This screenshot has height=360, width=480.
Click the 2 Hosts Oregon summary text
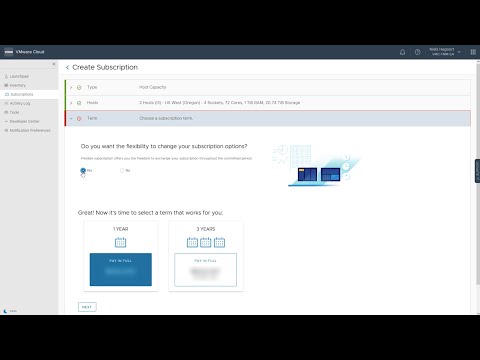point(219,103)
